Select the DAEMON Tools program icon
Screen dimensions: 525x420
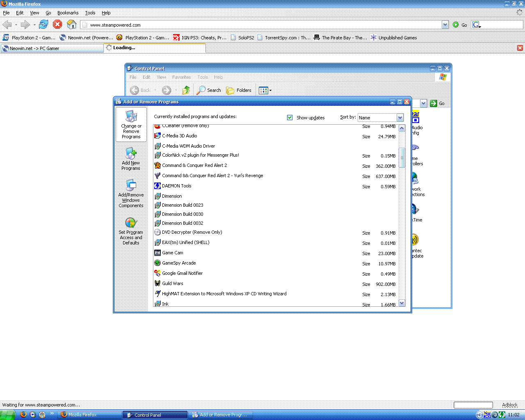pyautogui.click(x=157, y=186)
